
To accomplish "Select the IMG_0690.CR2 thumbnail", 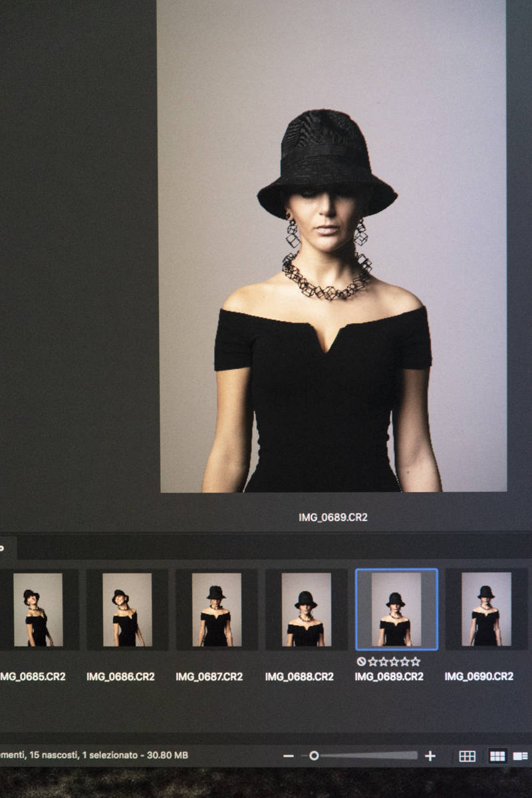I will (x=486, y=609).
